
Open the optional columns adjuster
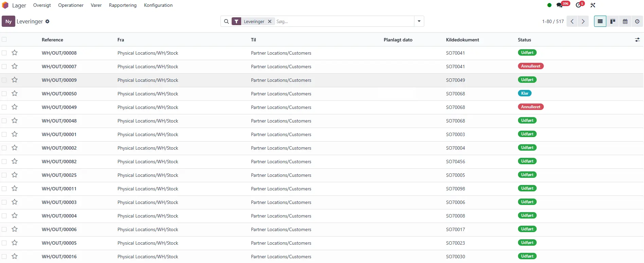637,40
